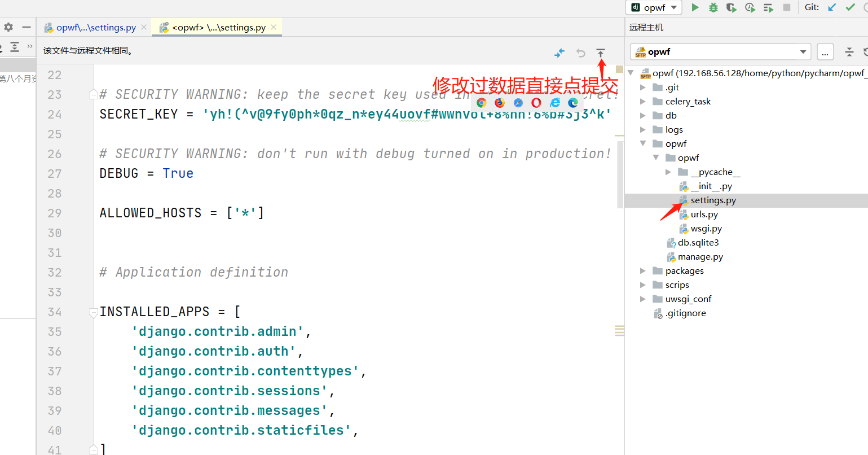This screenshot has width=868, height=455.
Task: Start debugging with the bug icon
Action: (713, 7)
